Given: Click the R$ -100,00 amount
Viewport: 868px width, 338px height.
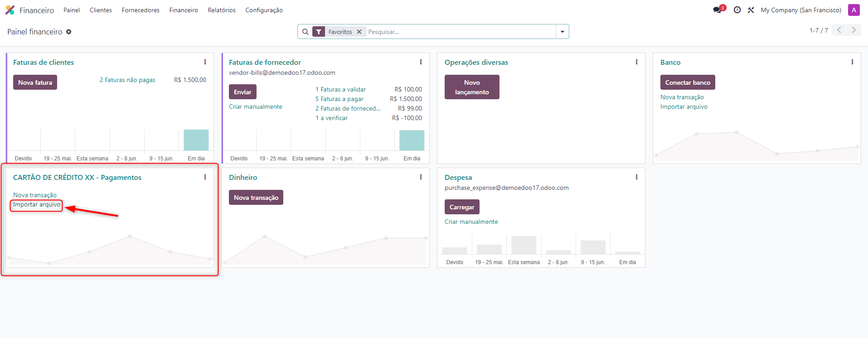Looking at the screenshot, I should click(407, 118).
